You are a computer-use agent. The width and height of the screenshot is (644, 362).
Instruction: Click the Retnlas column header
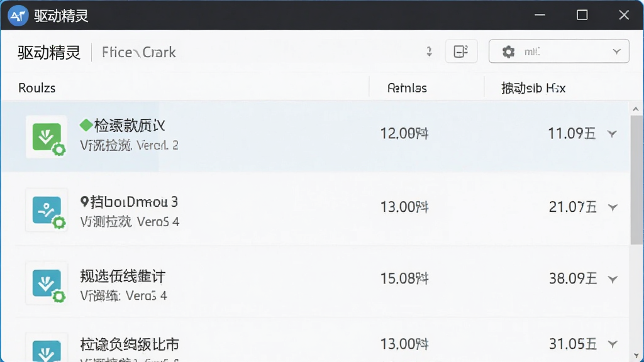pos(407,88)
